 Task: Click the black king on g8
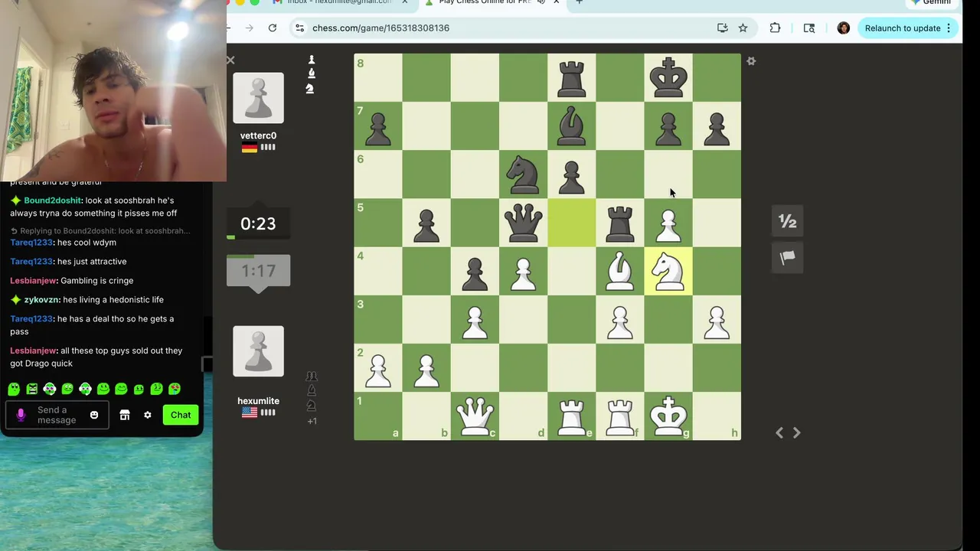(x=668, y=78)
